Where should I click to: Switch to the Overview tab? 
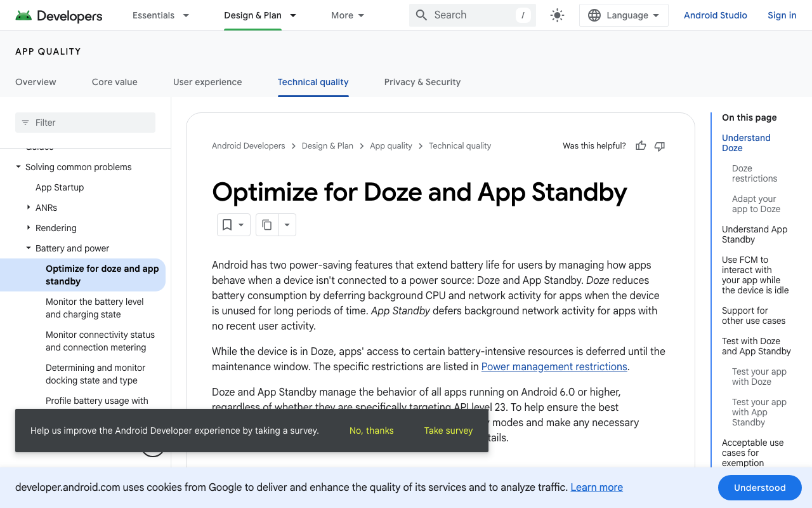click(36, 82)
